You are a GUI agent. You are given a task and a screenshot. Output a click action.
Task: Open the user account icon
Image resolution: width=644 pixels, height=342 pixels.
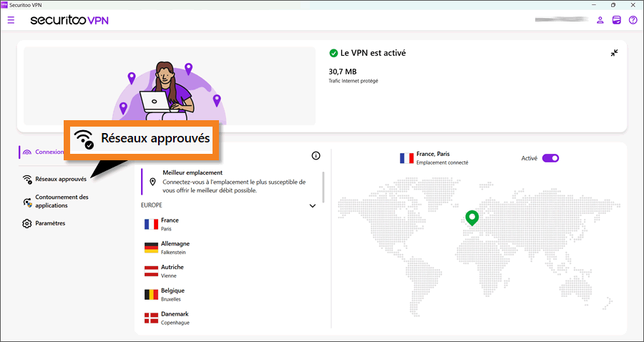pyautogui.click(x=600, y=20)
